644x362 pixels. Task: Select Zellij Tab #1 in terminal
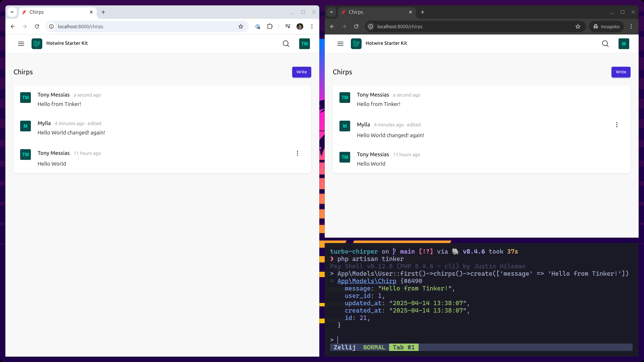coord(404,347)
